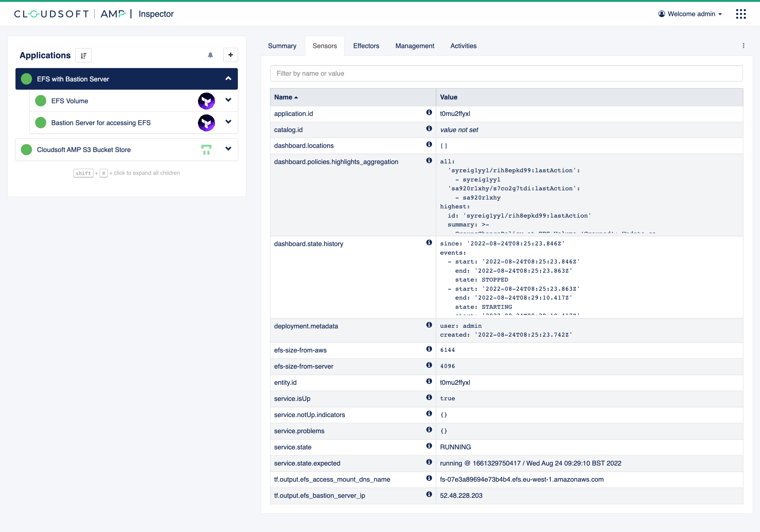760x532 pixels.
Task: Click info icon for service.notUp.indicators sensor
Action: coord(429,414)
